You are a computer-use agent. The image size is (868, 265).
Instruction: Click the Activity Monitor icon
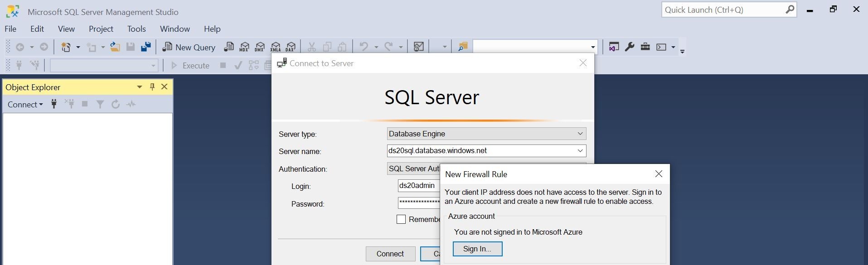(x=419, y=47)
